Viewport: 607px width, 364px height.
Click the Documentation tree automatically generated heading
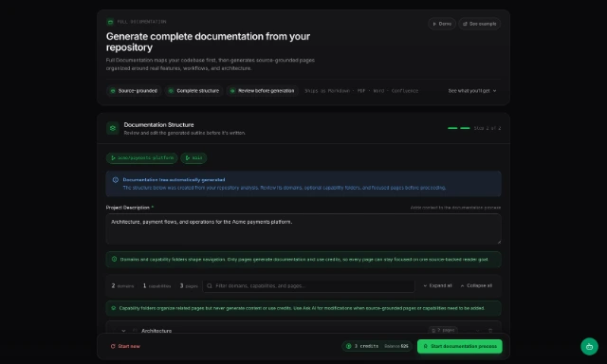pyautogui.click(x=174, y=180)
